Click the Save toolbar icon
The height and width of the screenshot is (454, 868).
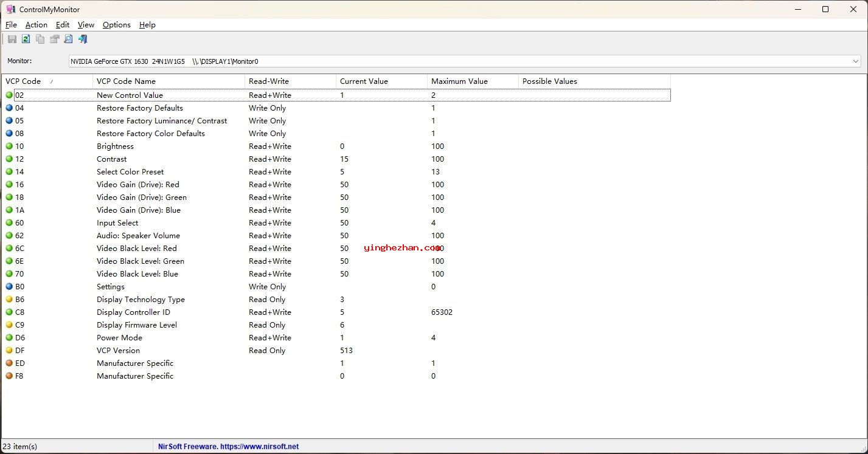12,39
